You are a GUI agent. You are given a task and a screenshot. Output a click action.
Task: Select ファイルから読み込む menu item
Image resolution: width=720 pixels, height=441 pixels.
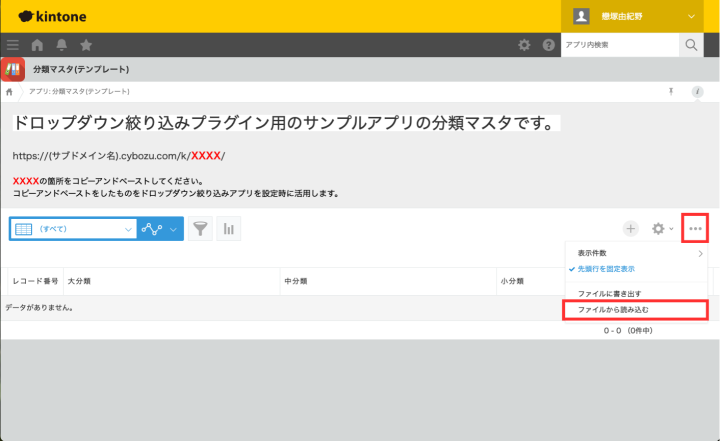(x=619, y=310)
